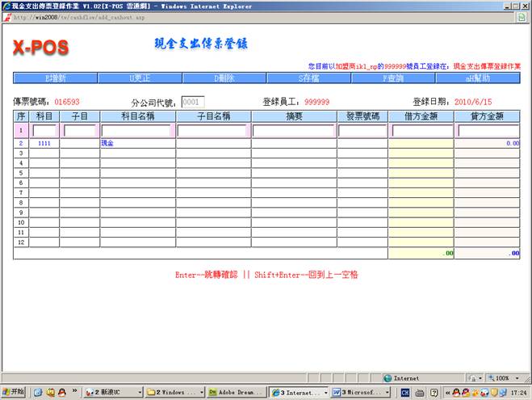Click the CH language indicator in taskbar
The height and width of the screenshot is (400, 532).
point(406,392)
